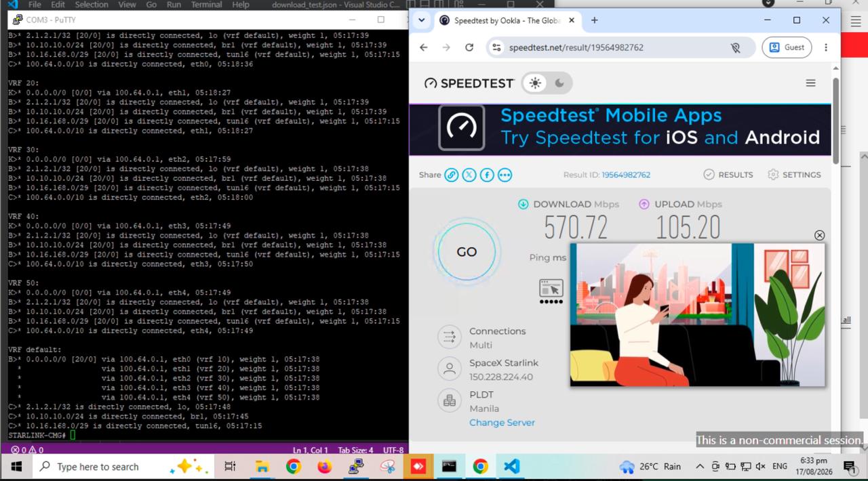Screen dimensions: 868x481
Task: Open VS Code Go menu
Action: coord(151,4)
